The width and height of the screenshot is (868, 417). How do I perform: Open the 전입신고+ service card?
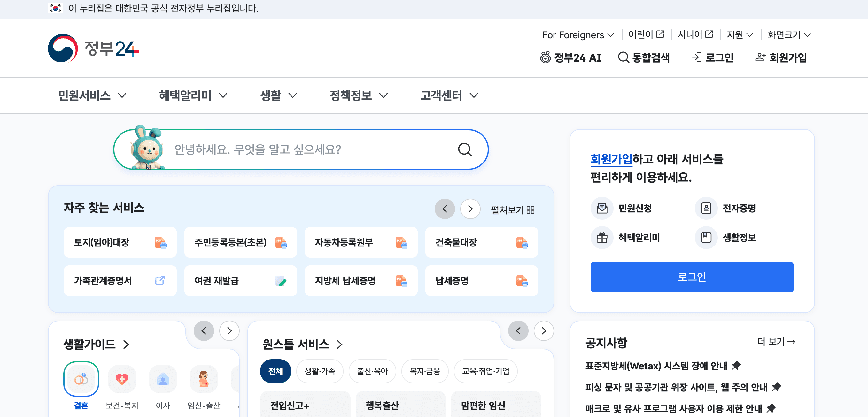305,404
